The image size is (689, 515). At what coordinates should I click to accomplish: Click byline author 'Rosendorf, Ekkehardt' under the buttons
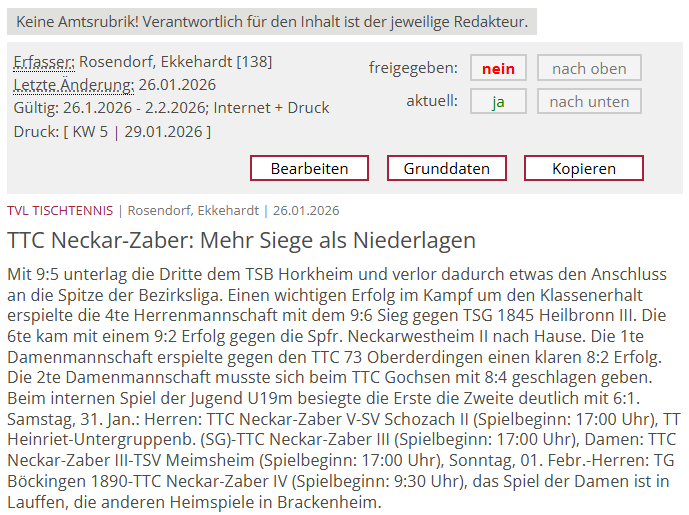(x=193, y=210)
